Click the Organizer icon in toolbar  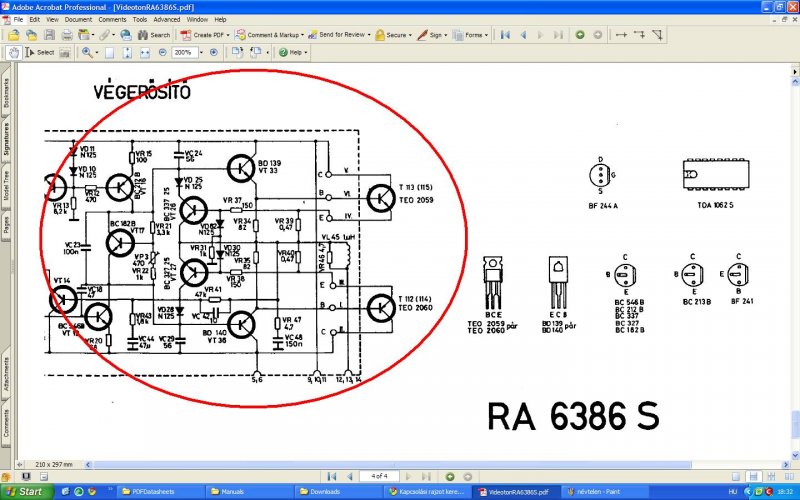(x=84, y=35)
